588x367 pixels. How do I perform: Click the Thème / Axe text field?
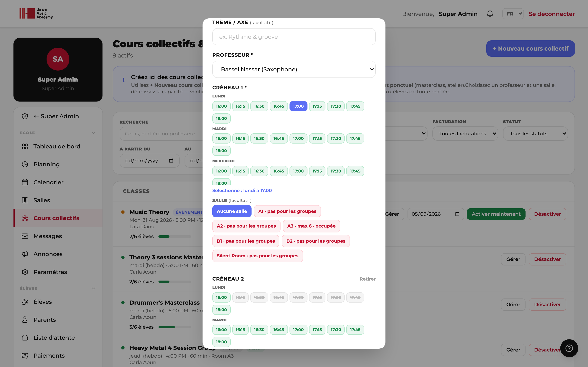point(294,37)
